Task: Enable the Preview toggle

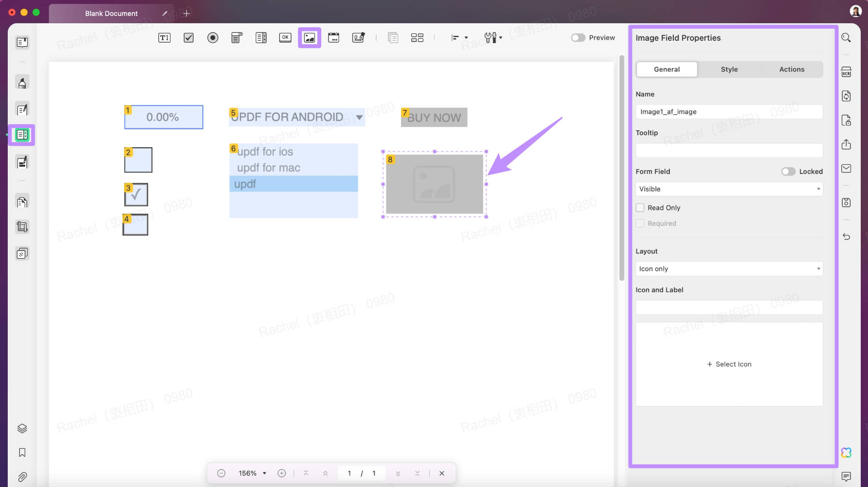Action: click(x=577, y=37)
